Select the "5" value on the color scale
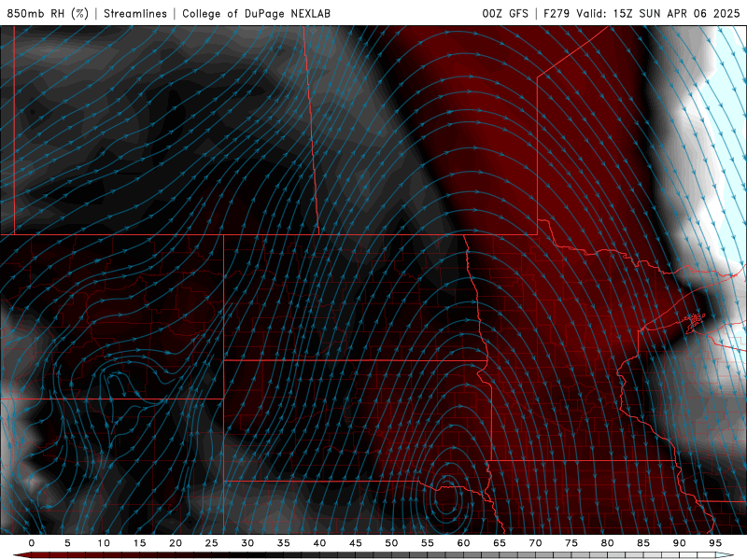The height and width of the screenshot is (560, 747). [67, 543]
